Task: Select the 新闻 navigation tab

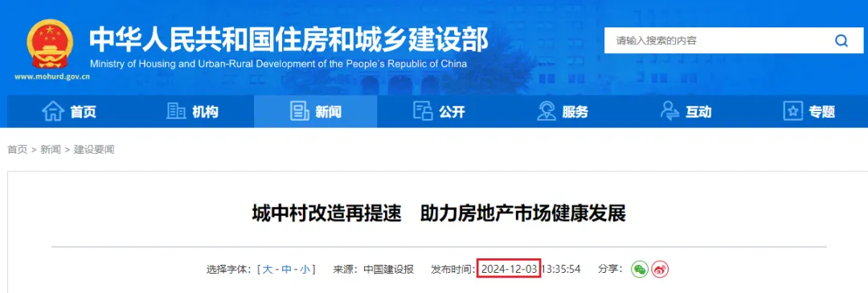Action: click(x=316, y=112)
